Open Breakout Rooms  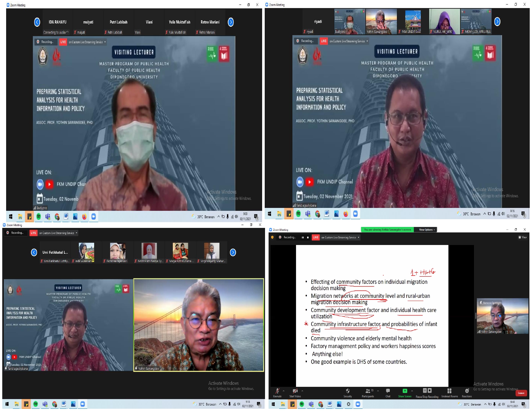(x=449, y=393)
